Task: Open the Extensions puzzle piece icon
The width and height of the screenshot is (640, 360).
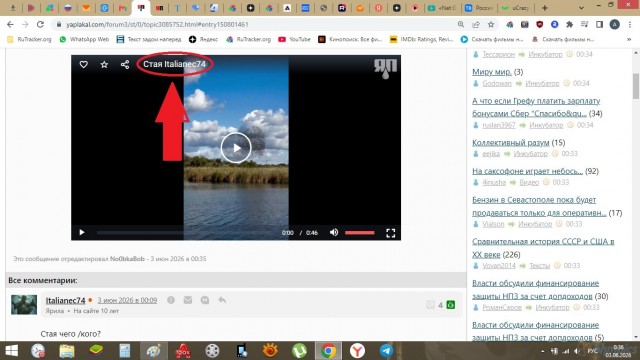Action: click(x=569, y=24)
